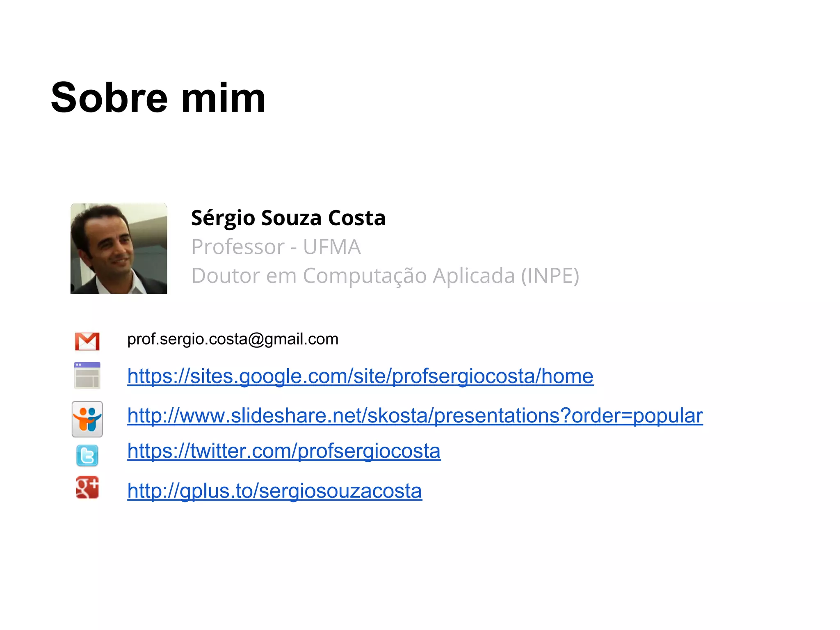
Task: Click the word 'mim' in title
Action: point(224,98)
